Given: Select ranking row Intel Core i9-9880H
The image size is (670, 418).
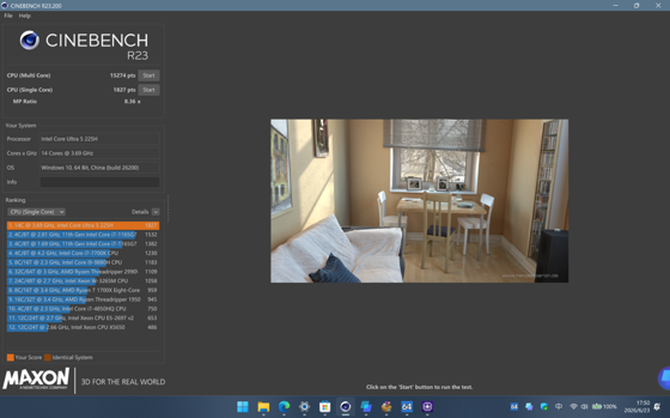Looking at the screenshot, I should pyautogui.click(x=83, y=262).
